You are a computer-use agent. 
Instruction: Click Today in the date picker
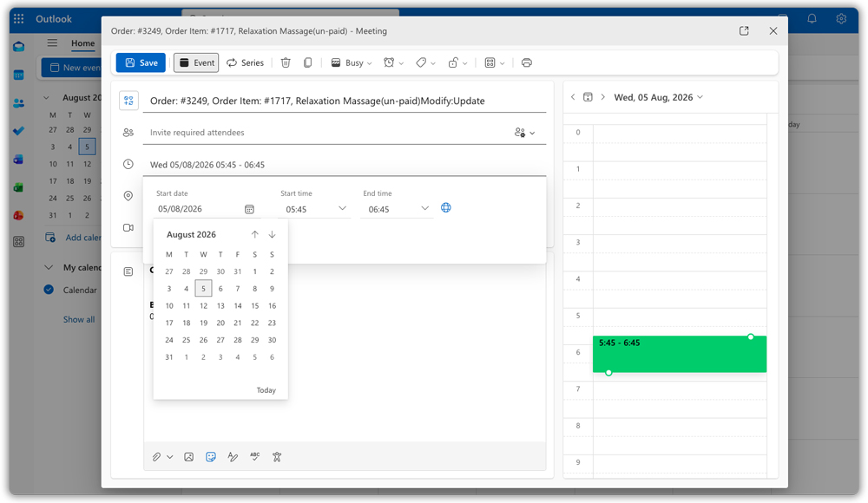tap(266, 390)
